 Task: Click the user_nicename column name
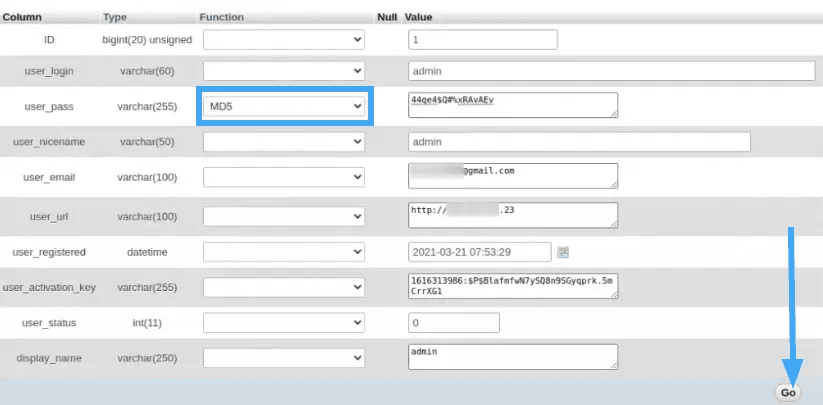[49, 142]
